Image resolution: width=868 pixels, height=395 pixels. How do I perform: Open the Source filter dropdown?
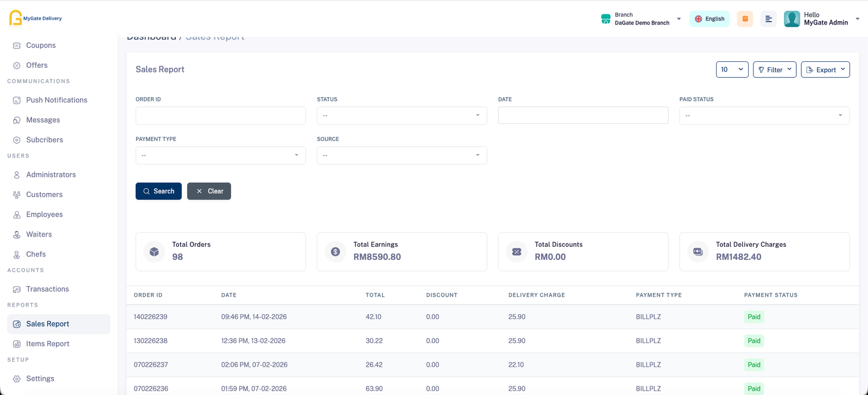401,156
